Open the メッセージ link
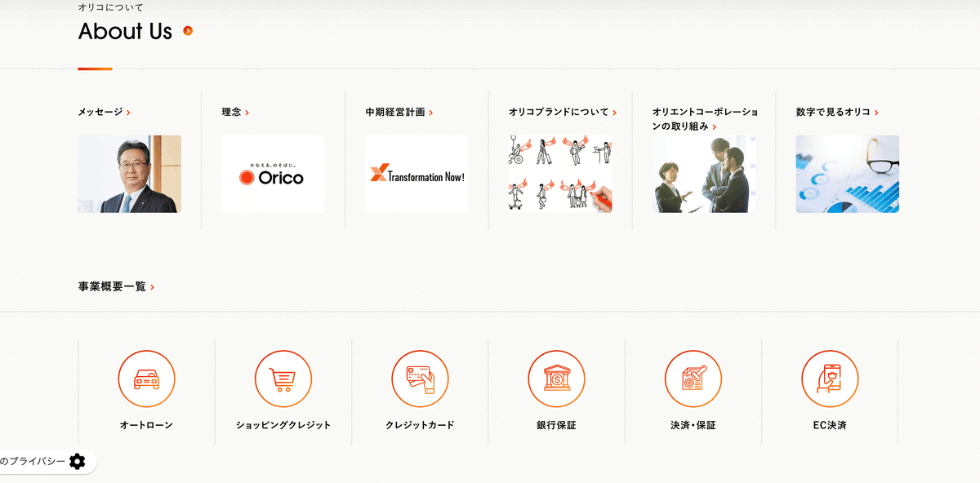Viewport: 980px width, 483px height. (x=105, y=112)
